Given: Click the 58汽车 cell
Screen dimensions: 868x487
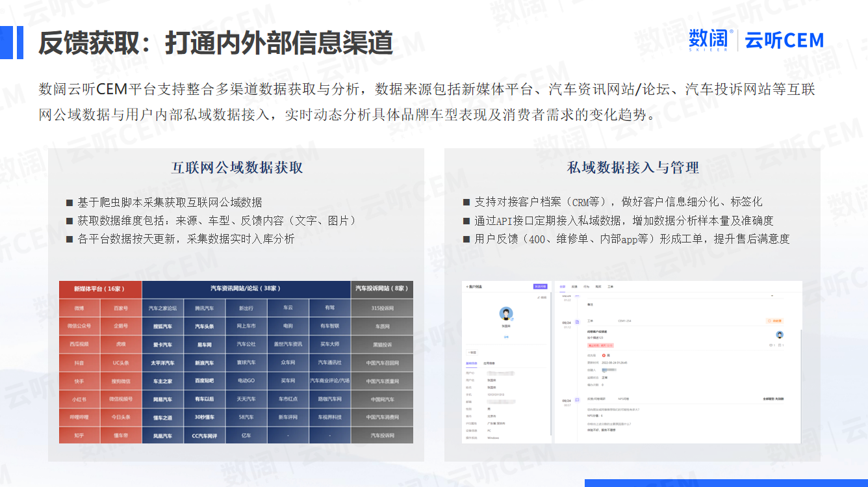Looking at the screenshot, I should [246, 417].
